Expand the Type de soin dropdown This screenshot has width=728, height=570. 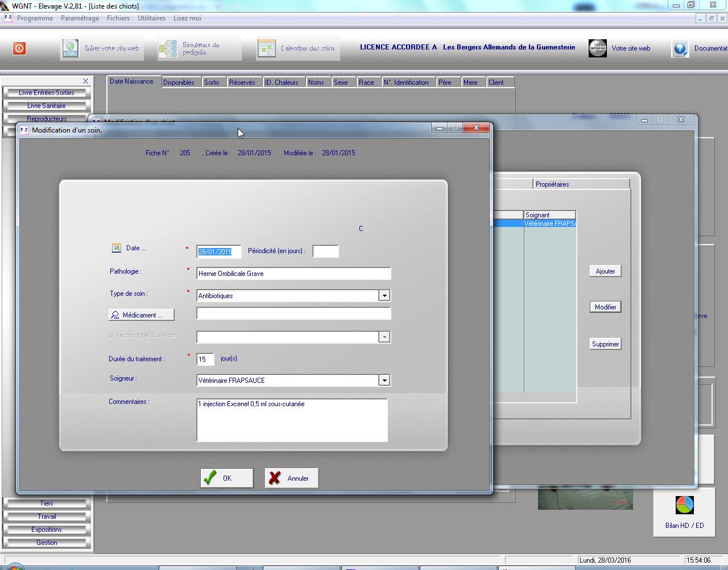point(384,296)
